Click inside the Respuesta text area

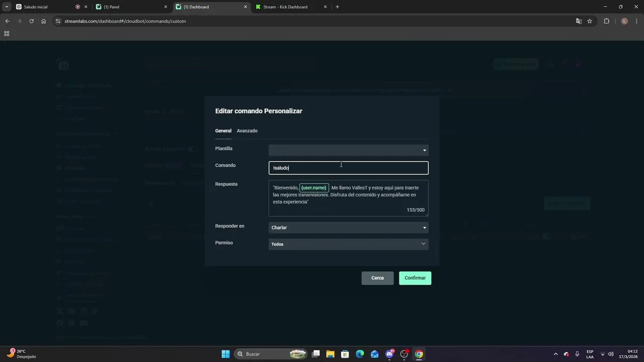[x=349, y=198]
